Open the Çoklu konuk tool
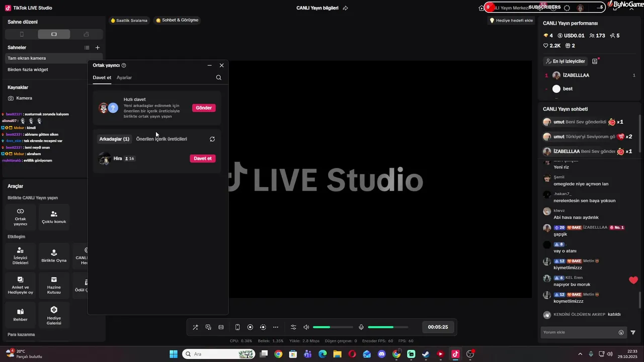Viewport: 644px width, 362px height. (54, 217)
